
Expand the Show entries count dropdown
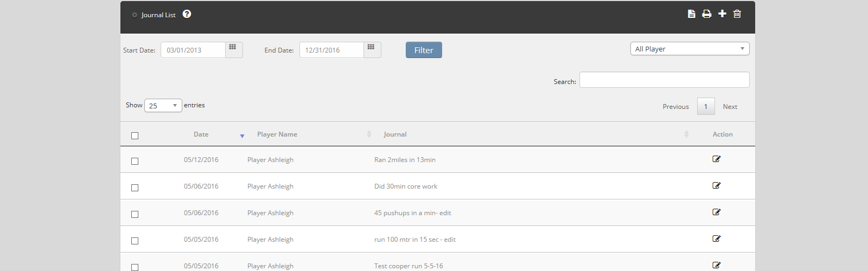point(163,106)
